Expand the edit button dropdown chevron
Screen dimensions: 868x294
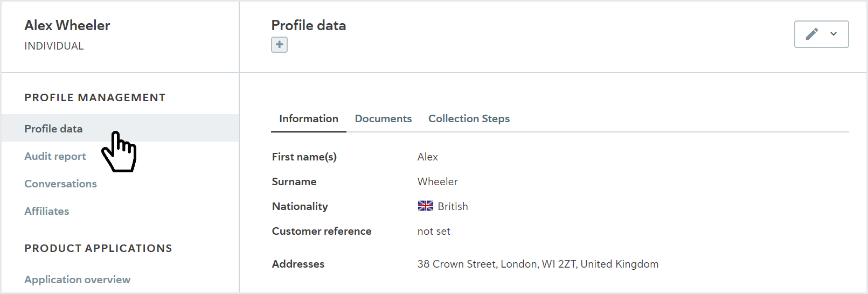[834, 34]
